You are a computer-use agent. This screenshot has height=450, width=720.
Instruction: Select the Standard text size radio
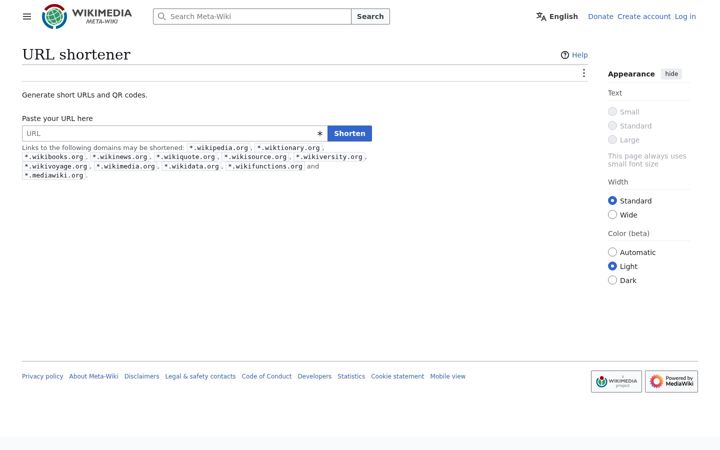pos(612,125)
